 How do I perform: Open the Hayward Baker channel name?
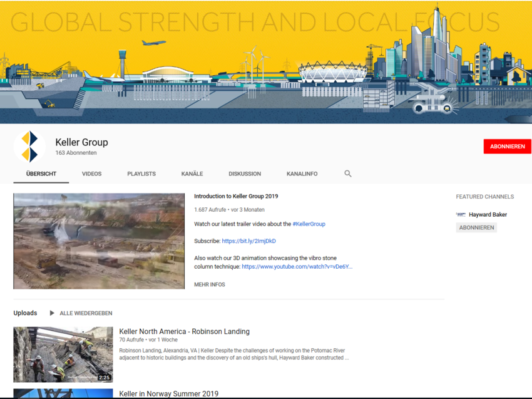tap(488, 215)
